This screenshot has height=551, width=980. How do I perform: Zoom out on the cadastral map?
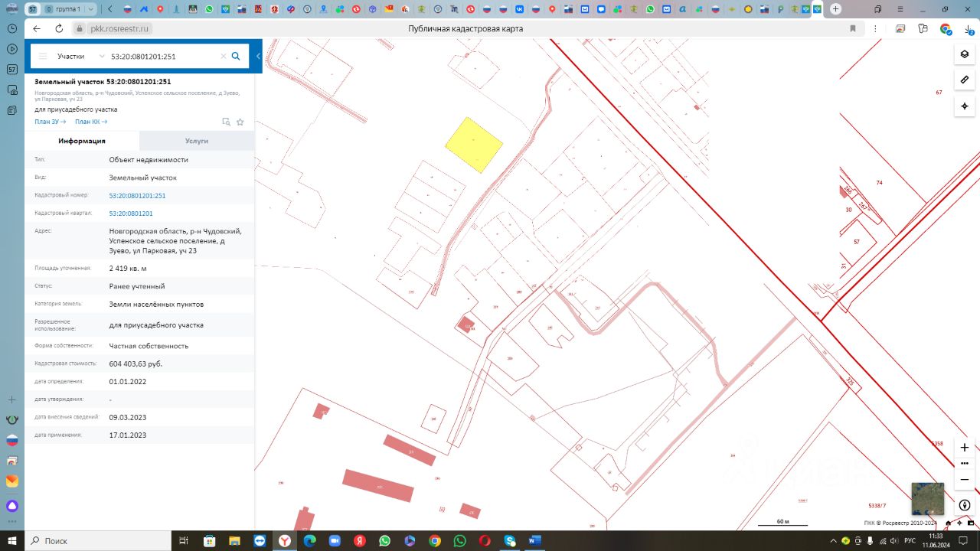[x=965, y=479]
